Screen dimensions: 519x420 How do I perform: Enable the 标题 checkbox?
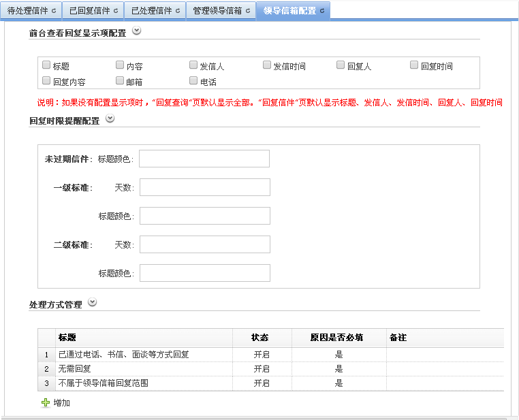coord(46,65)
